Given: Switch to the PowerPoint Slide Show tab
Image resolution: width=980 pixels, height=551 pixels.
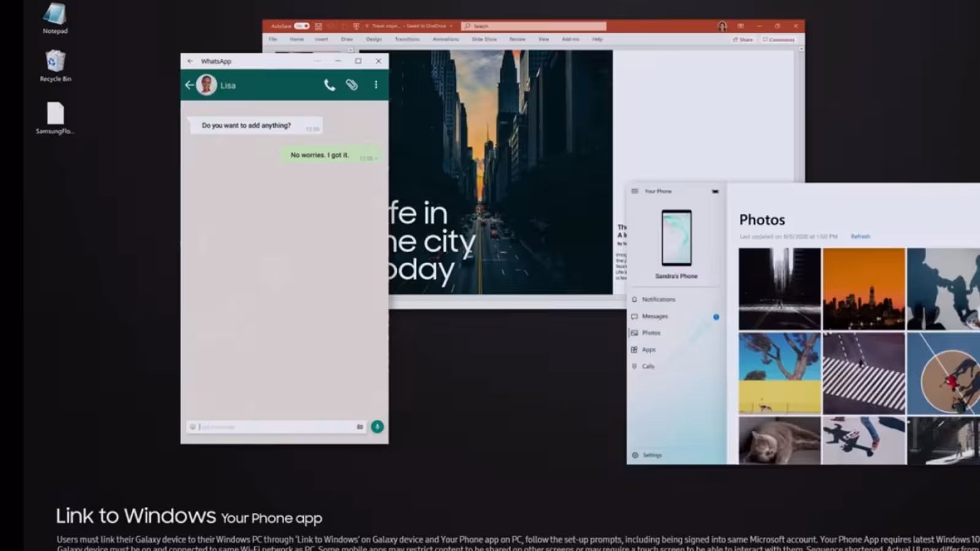Looking at the screenshot, I should click(484, 39).
